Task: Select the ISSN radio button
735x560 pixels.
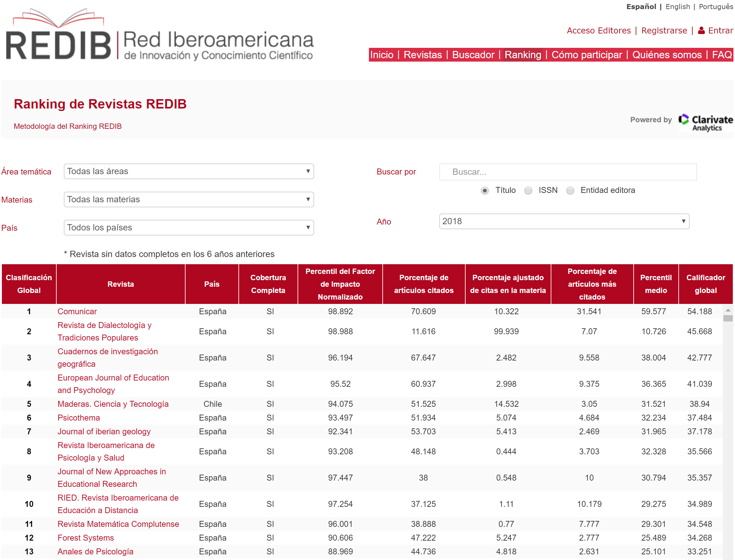Action: (528, 190)
